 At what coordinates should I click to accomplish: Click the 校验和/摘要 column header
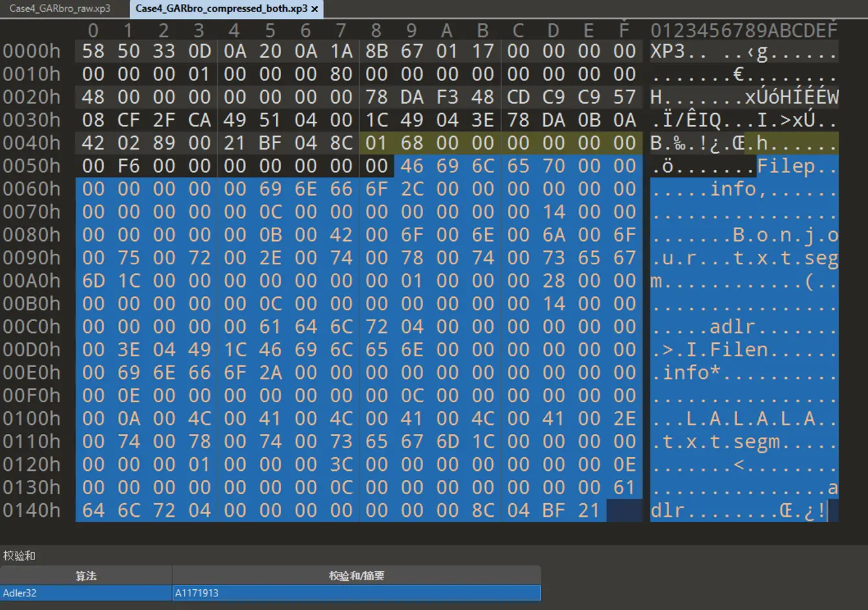(x=356, y=576)
